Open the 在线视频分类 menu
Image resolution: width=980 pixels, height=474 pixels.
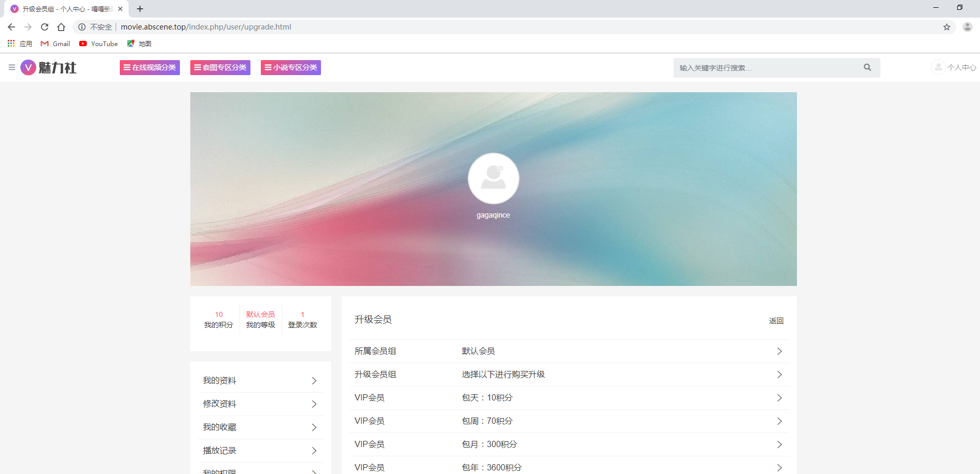[x=150, y=67]
